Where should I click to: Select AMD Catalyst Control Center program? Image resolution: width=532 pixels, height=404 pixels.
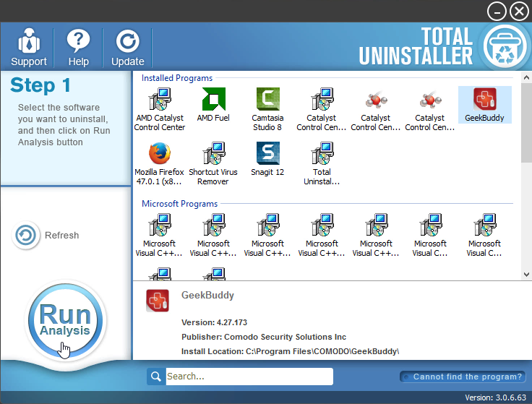point(160,109)
